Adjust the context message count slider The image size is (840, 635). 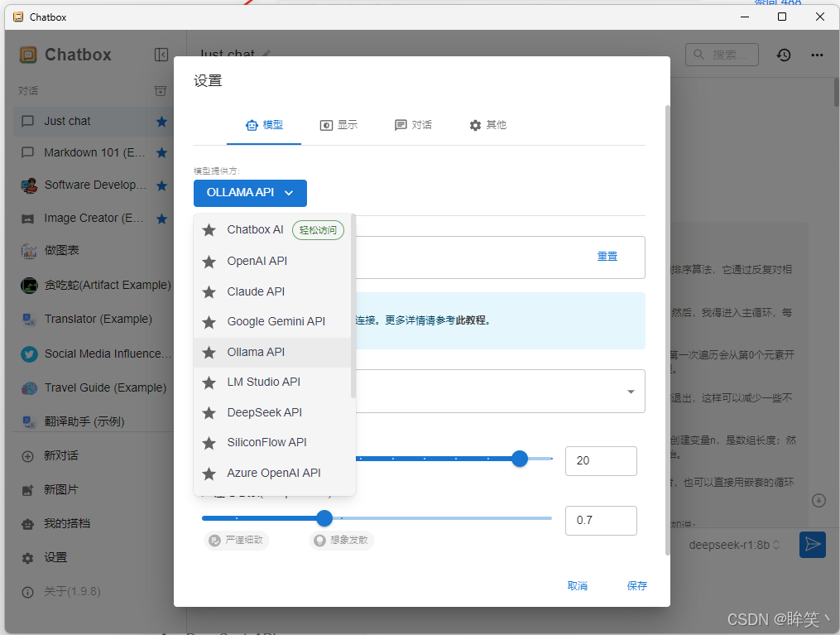[x=520, y=459]
